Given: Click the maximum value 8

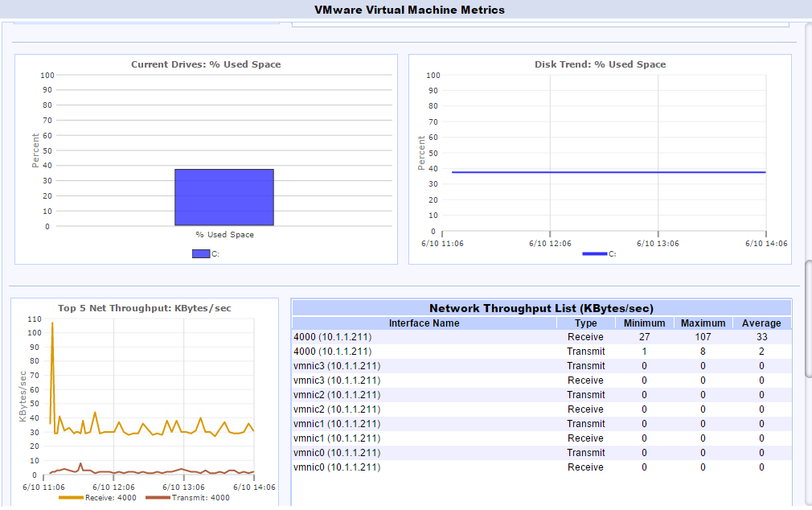Looking at the screenshot, I should (x=703, y=352).
